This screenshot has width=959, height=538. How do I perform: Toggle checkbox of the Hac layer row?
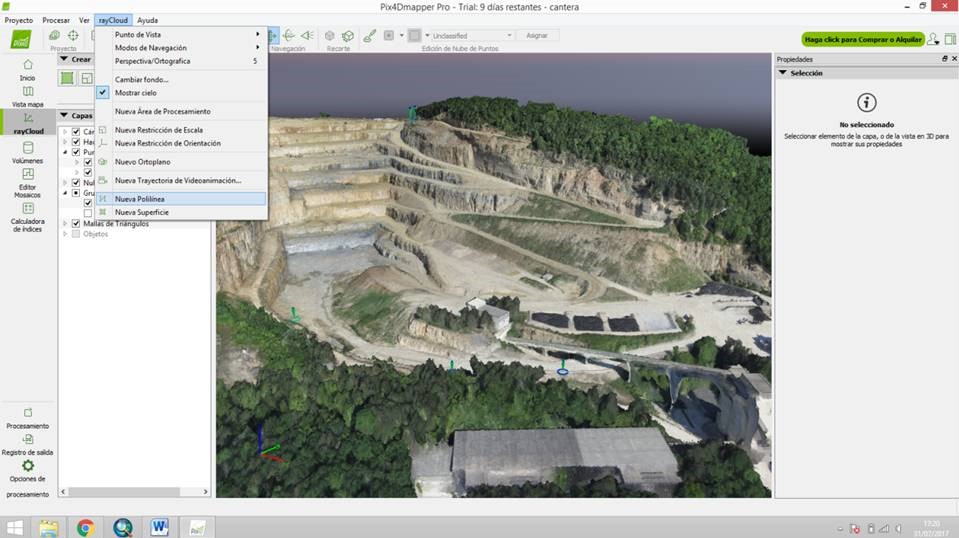(x=76, y=142)
